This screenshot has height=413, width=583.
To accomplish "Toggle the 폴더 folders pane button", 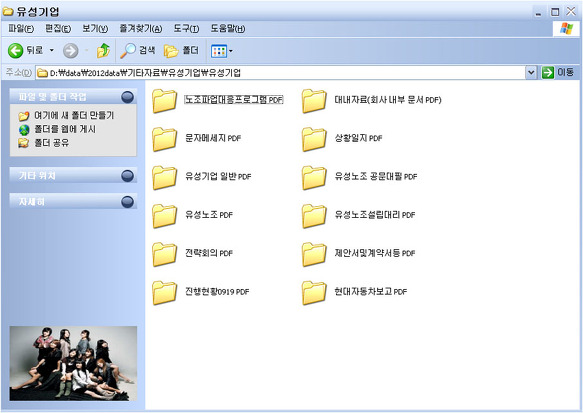I will 181,51.
